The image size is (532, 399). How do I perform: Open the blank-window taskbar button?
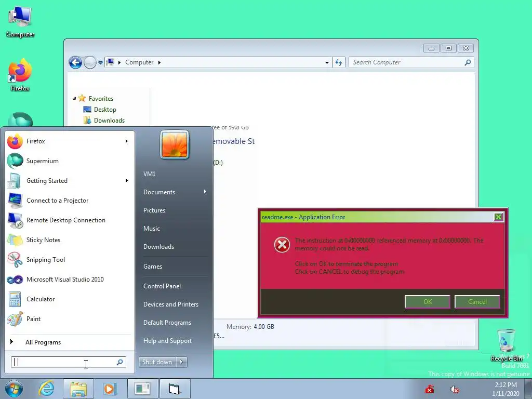pos(175,389)
